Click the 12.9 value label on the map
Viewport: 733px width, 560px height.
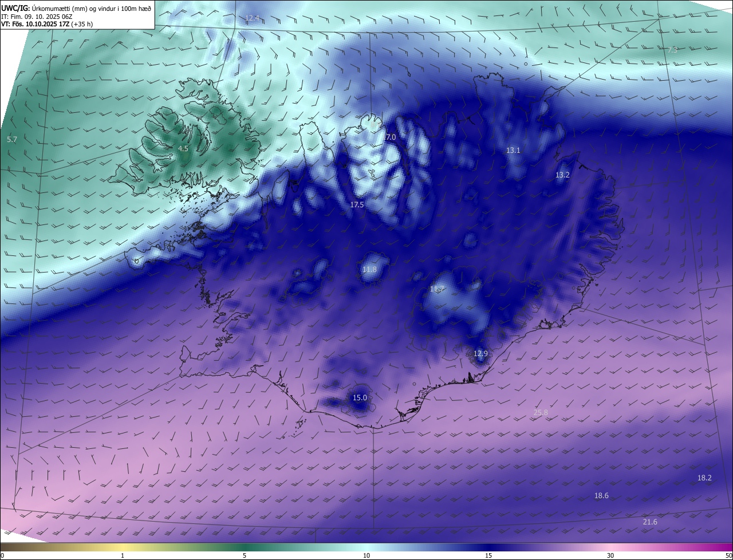[x=480, y=353]
